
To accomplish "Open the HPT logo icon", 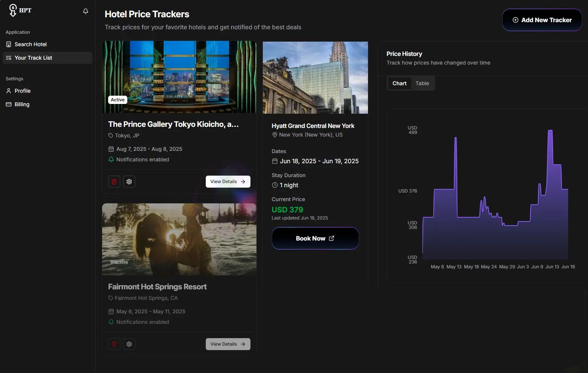I will point(14,10).
